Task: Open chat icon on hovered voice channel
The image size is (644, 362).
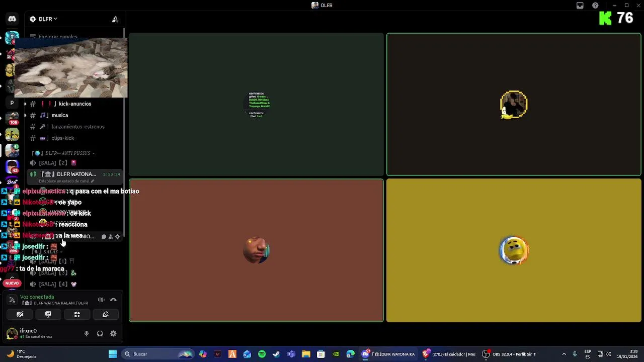Action: [104, 236]
